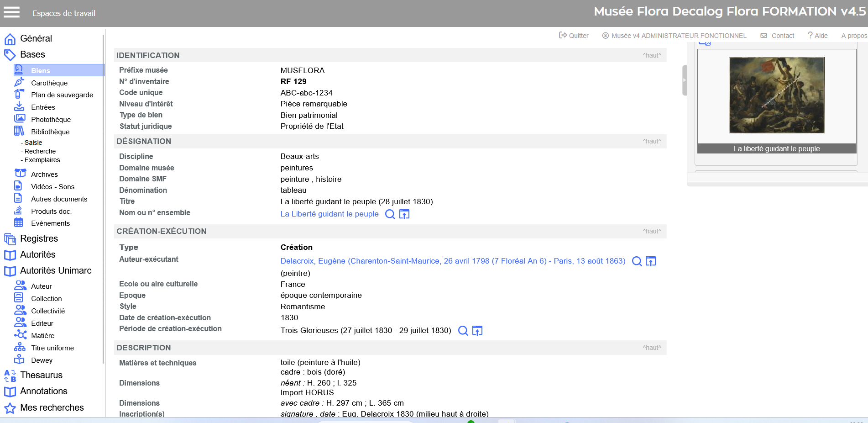Click the Dewey icon

click(x=19, y=360)
